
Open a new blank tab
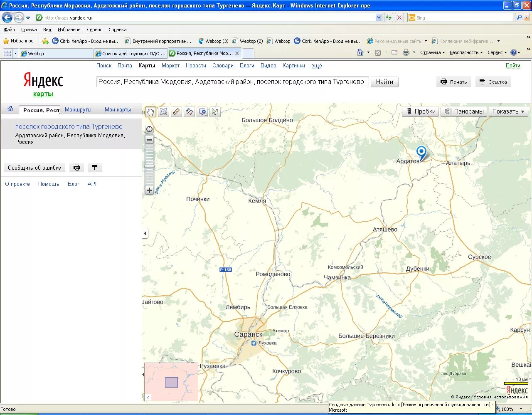248,53
